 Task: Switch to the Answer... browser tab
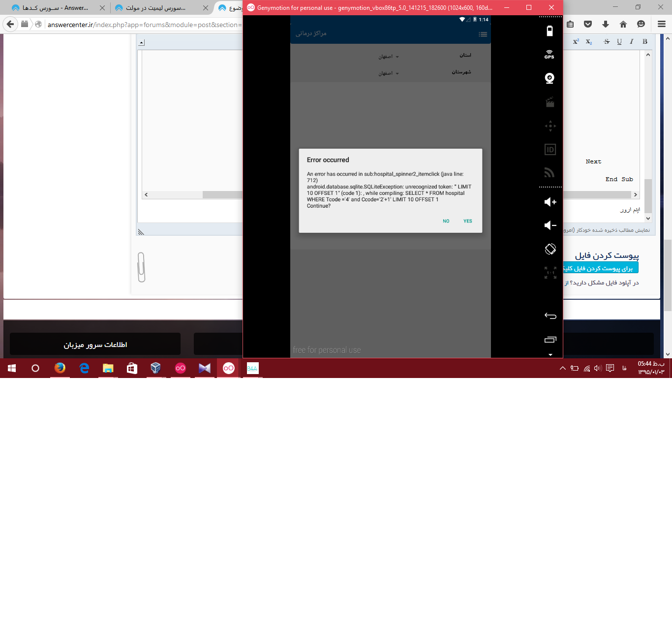pos(54,8)
